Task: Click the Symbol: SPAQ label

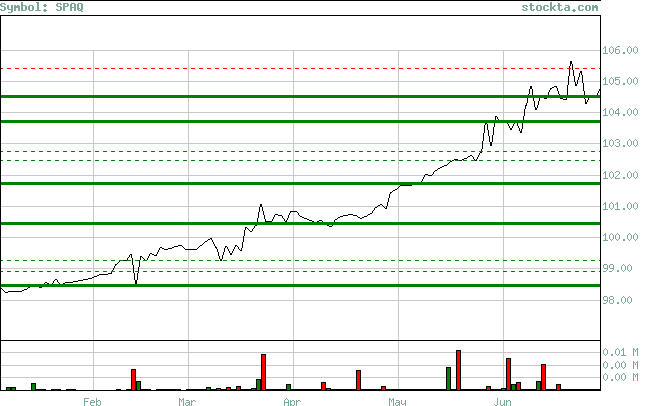Action: point(42,7)
